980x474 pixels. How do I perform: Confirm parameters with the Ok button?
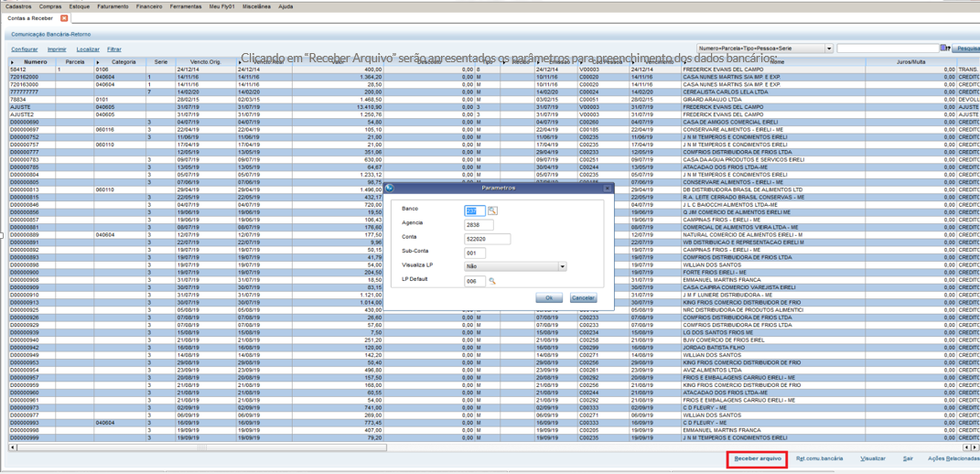tap(549, 297)
